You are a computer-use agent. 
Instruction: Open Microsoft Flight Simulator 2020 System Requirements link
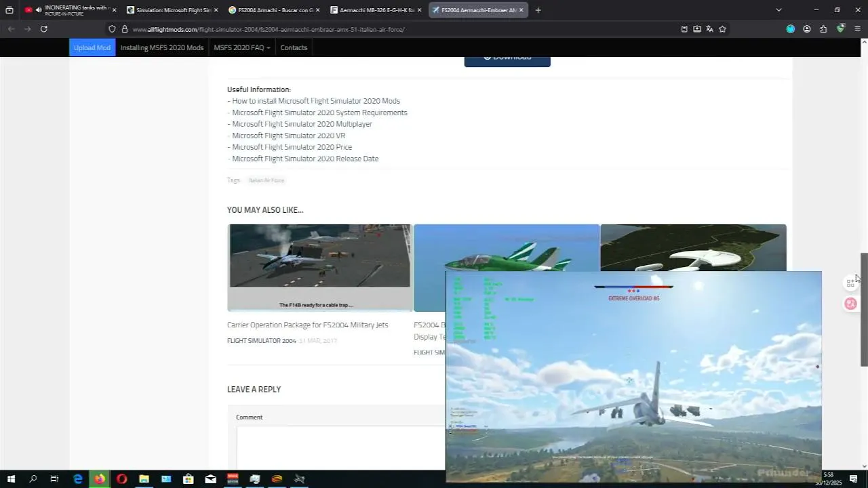pyautogui.click(x=319, y=113)
